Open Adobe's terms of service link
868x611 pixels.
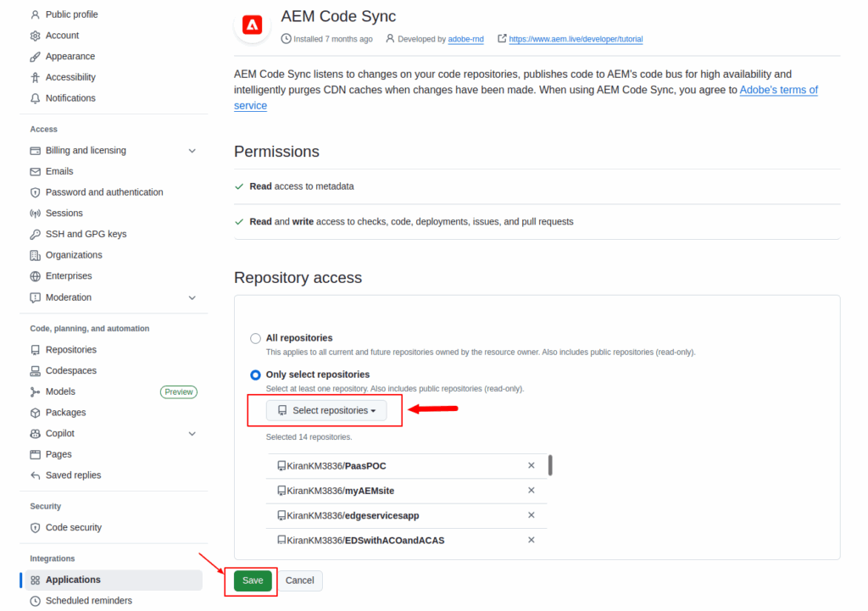pos(778,90)
